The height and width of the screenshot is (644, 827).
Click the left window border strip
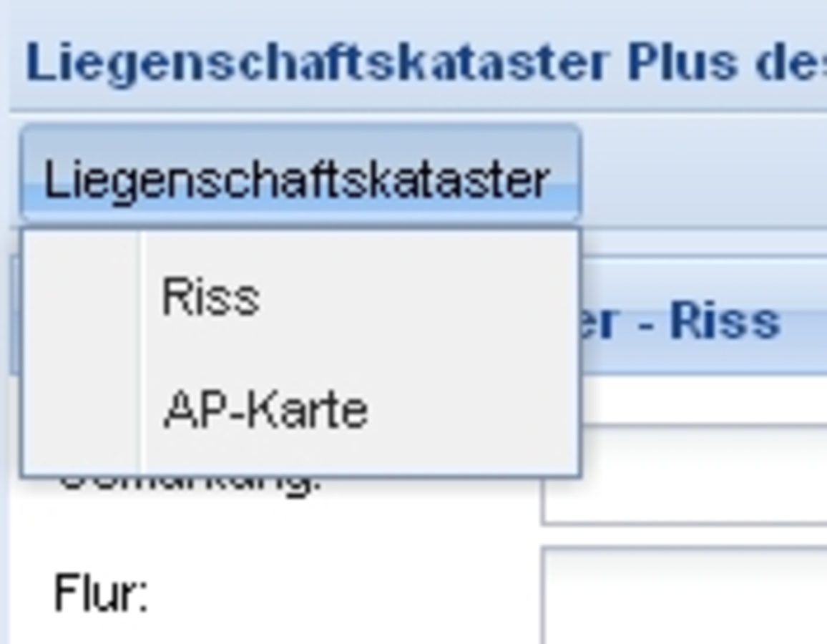[5, 429]
